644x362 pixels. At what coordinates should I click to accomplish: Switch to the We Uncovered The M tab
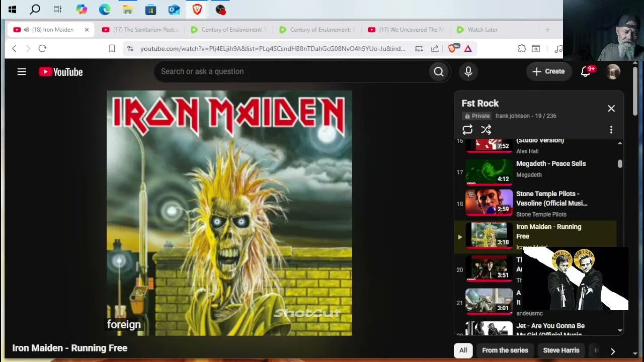pos(407,30)
